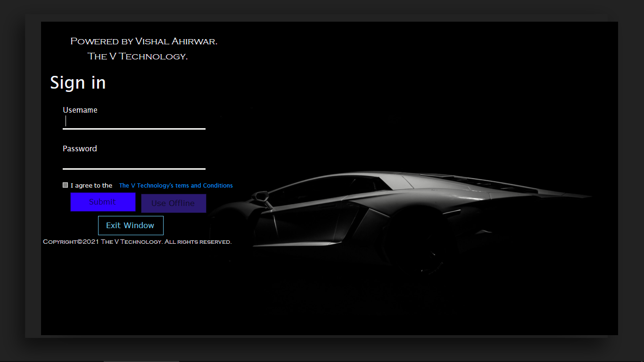644x362 pixels.
Task: Open The V Technology's terms and Conditions link
Action: [176, 186]
